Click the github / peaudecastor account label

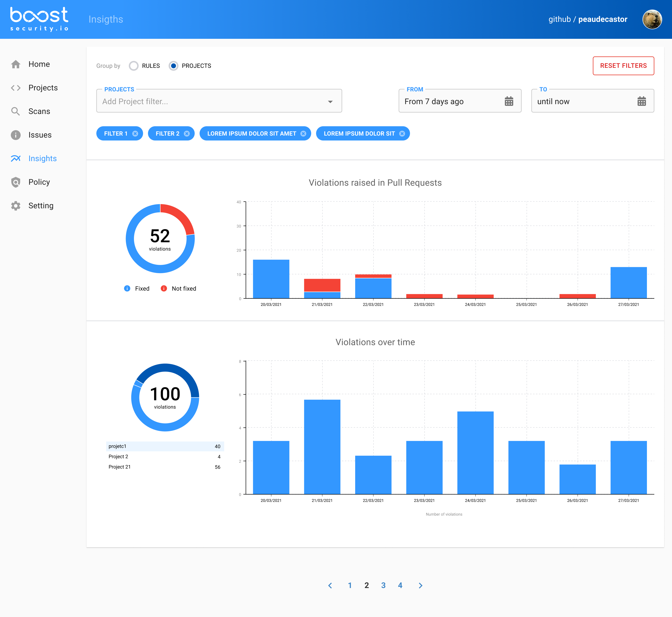pyautogui.click(x=588, y=19)
